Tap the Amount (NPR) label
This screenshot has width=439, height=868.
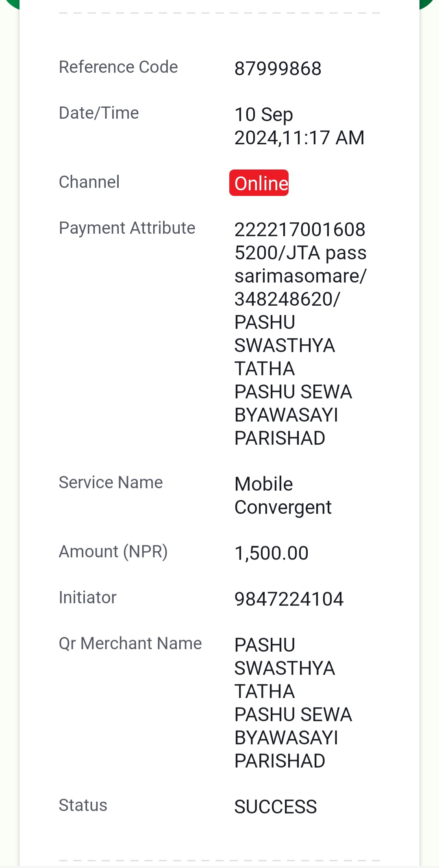pyautogui.click(x=113, y=552)
